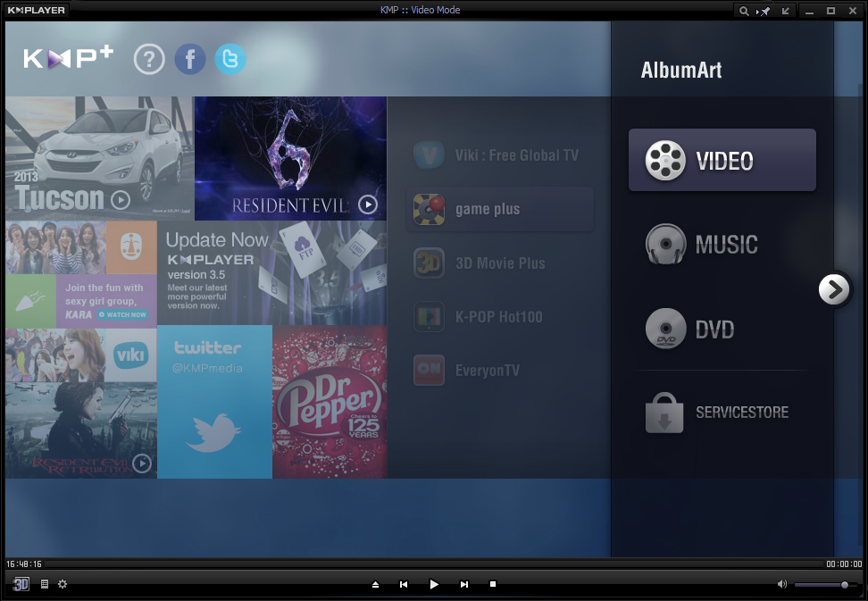Click the KMPlayer title bar logo

point(36,10)
